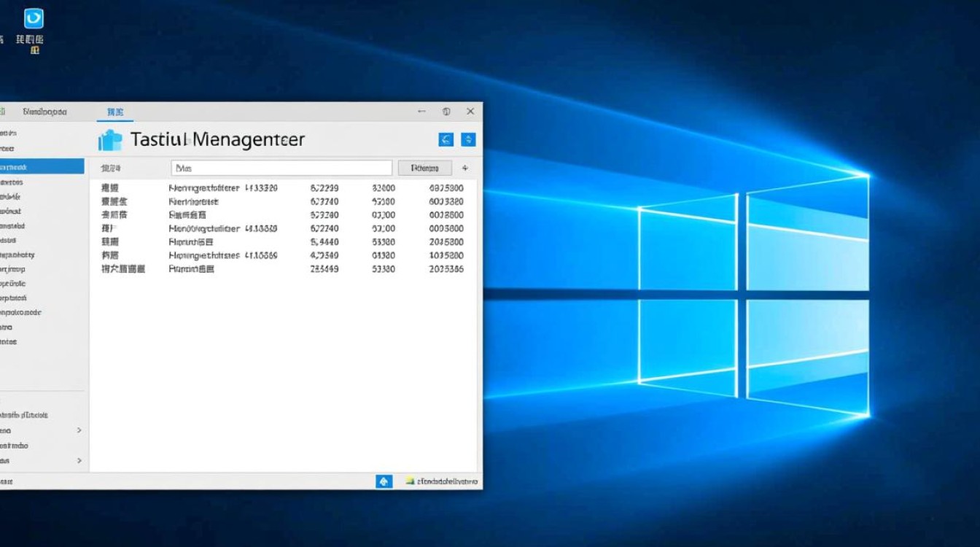Expand the bottom chevron sidebar item
The width and height of the screenshot is (980, 547).
pos(79,461)
